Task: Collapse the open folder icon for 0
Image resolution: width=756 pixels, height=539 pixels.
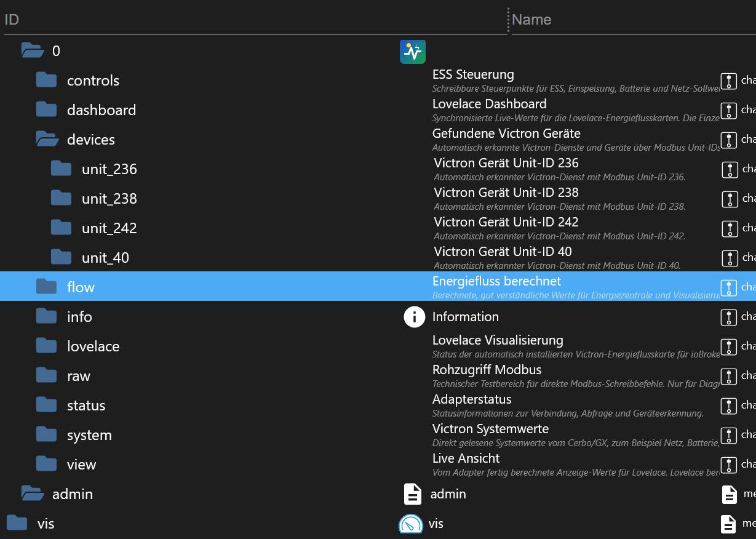Action: pyautogui.click(x=32, y=50)
